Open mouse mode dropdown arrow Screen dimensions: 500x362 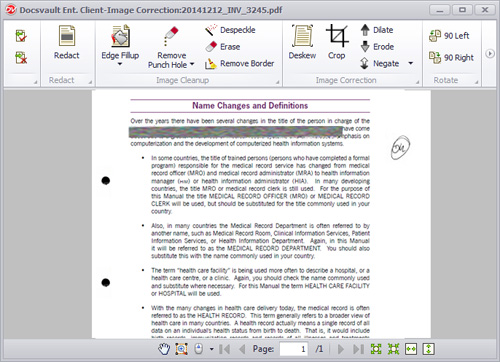(211, 349)
